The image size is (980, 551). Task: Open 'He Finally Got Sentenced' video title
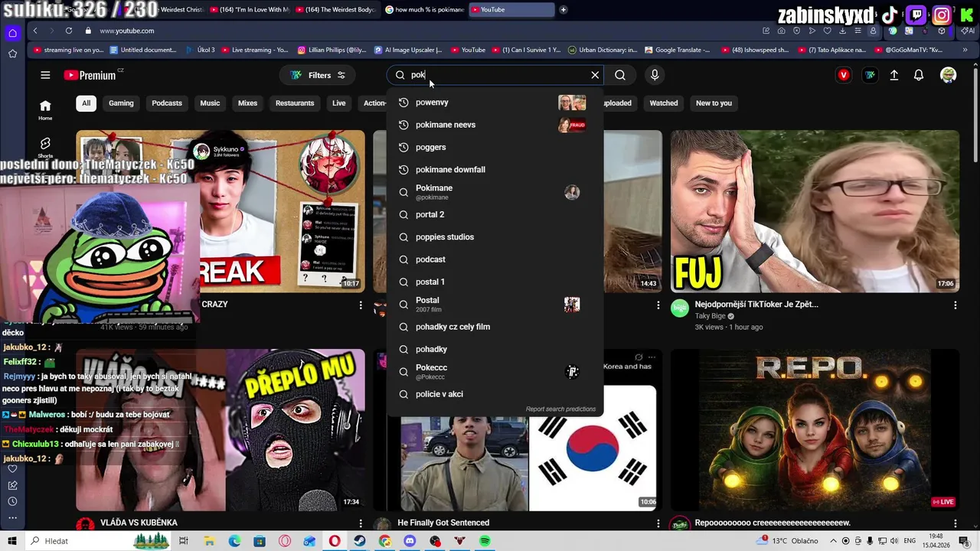click(x=443, y=523)
